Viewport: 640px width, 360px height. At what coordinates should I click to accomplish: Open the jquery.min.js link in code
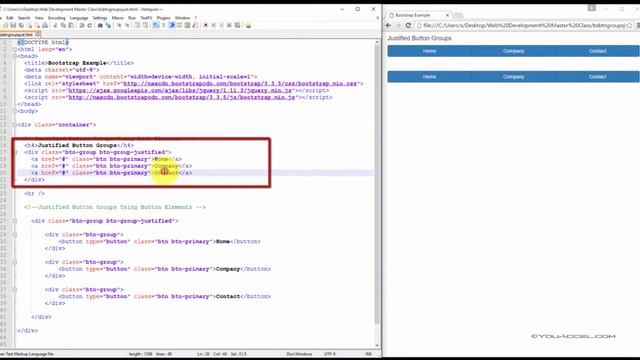180,91
